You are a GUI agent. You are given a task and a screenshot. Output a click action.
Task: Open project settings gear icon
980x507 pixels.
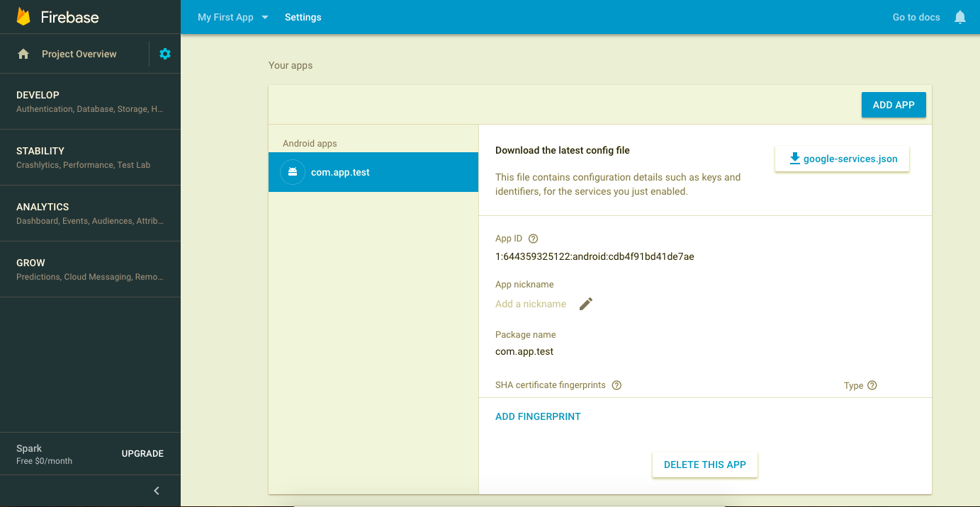point(165,54)
